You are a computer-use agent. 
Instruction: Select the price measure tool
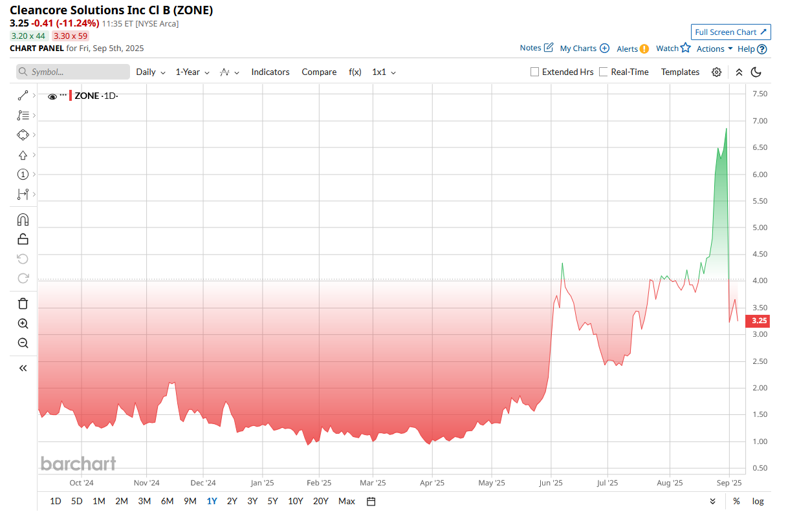pyautogui.click(x=23, y=194)
